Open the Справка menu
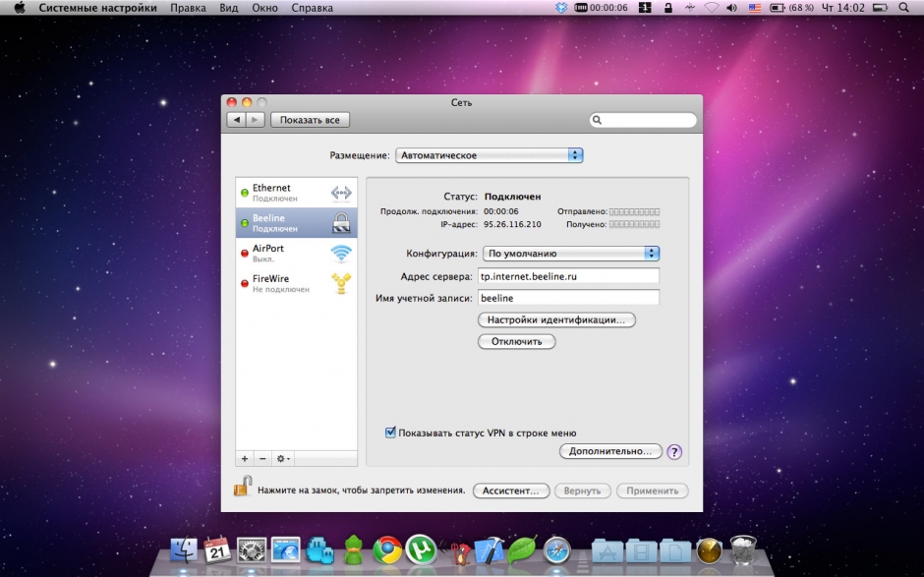The image size is (924, 577). click(x=313, y=8)
